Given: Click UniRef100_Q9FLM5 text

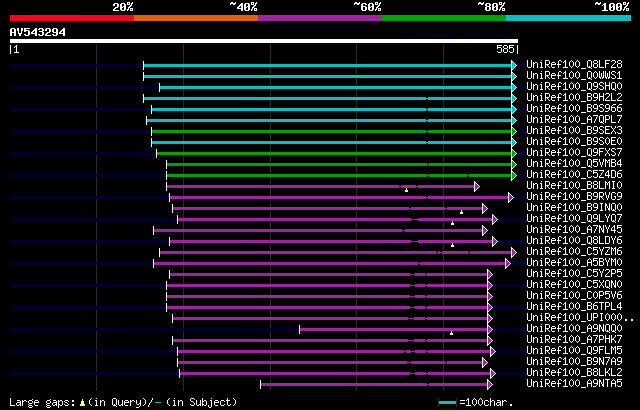Looking at the screenshot, I should (574, 351).
